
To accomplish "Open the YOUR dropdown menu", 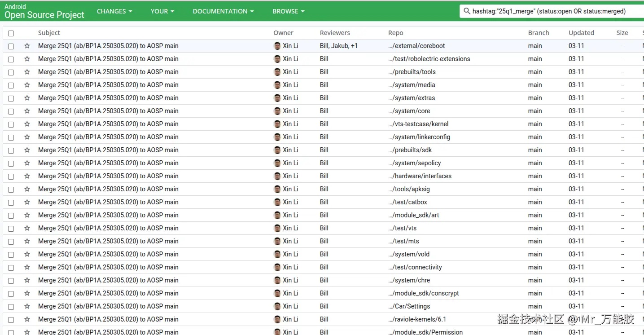I will [162, 11].
